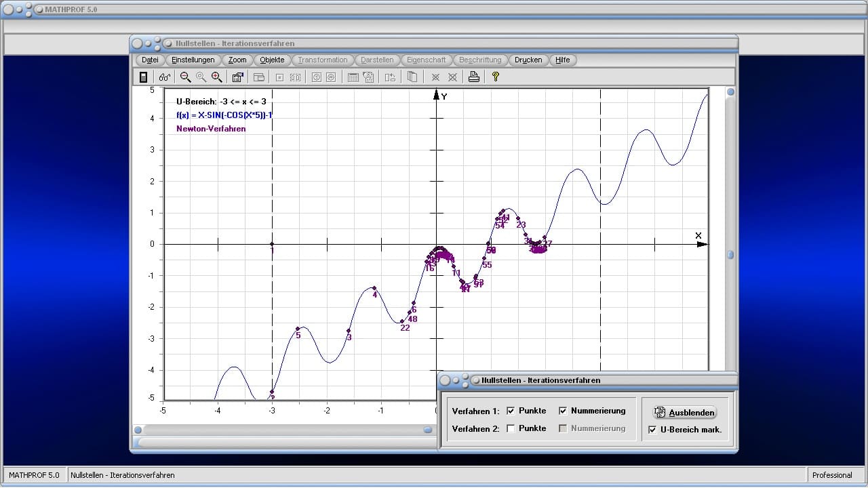Click the circled icon left of the table icon
The image size is (868, 488).
331,77
